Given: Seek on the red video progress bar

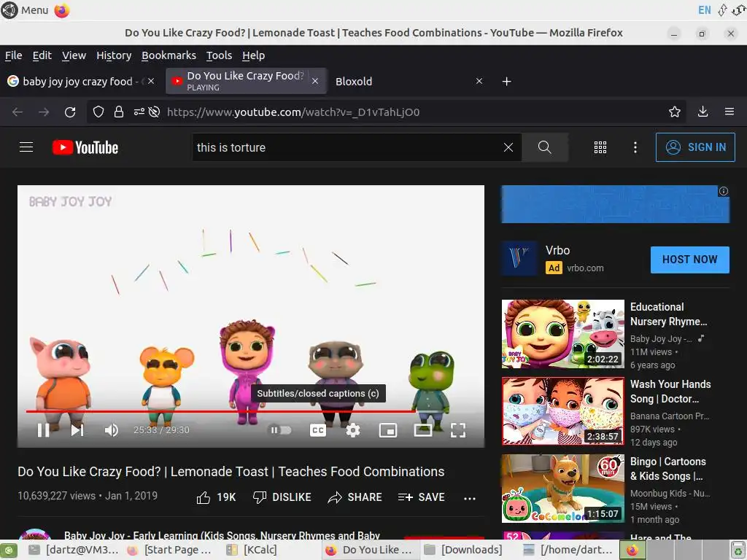Looking at the screenshot, I should pos(251,411).
